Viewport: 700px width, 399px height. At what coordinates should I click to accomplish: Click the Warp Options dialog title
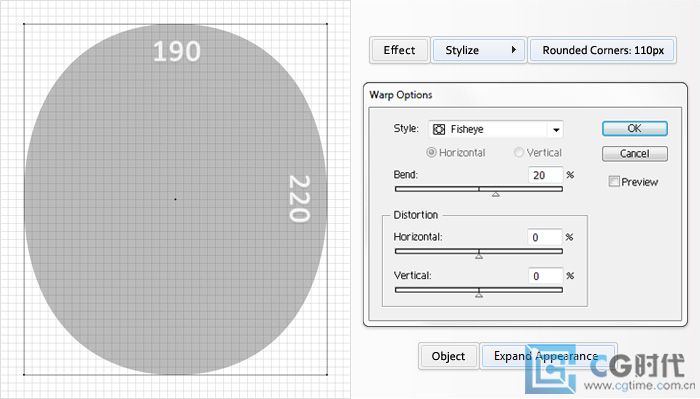(x=400, y=95)
